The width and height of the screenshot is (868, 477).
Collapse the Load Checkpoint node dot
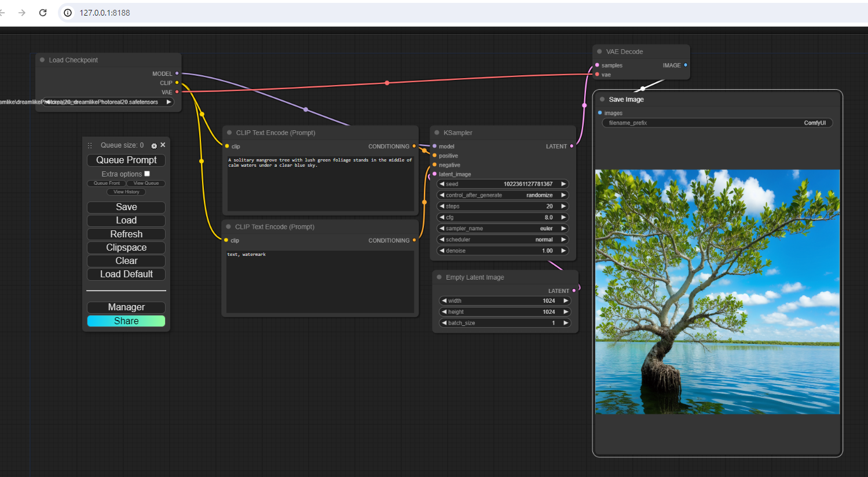click(42, 60)
